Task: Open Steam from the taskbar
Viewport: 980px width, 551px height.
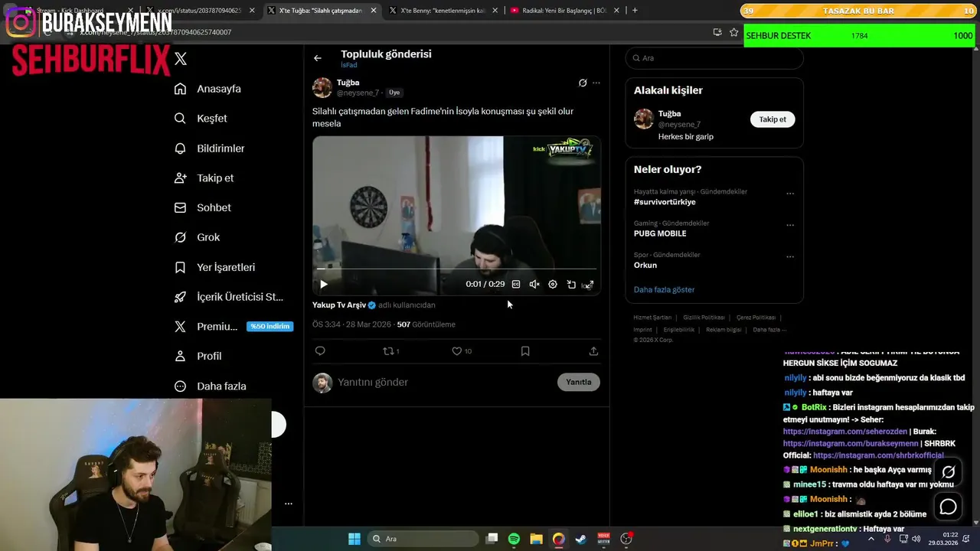Action: pos(581,539)
